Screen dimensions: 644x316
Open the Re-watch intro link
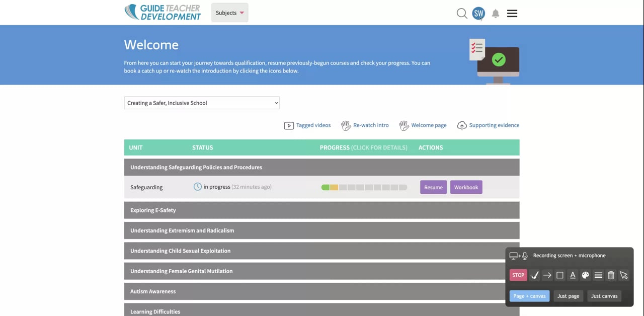tap(371, 125)
